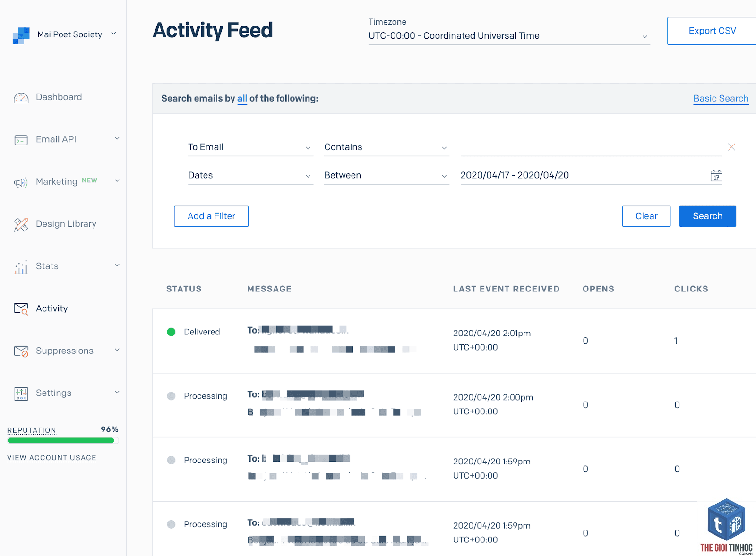Go to Dashboard in sidebar

click(x=59, y=97)
